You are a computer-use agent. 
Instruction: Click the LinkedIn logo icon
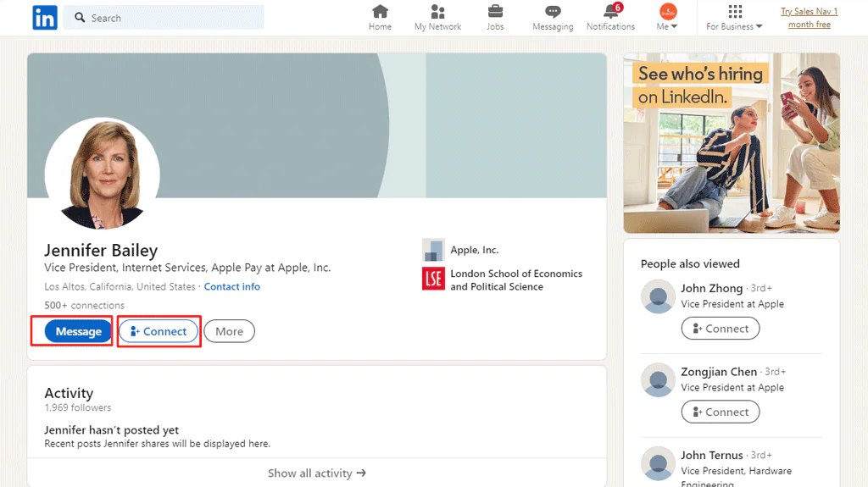pos(45,18)
